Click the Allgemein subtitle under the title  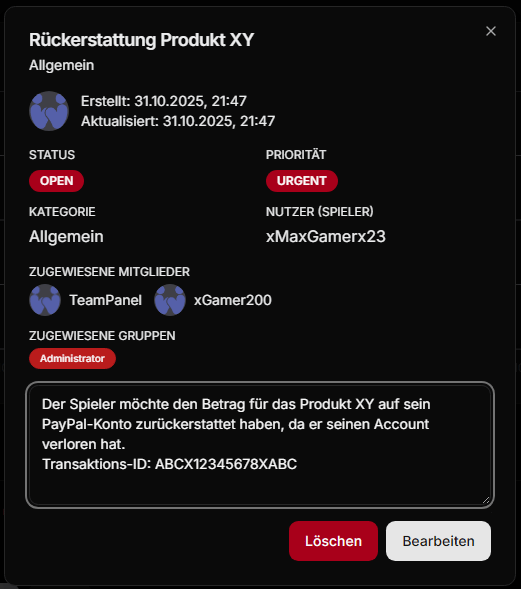(62, 65)
